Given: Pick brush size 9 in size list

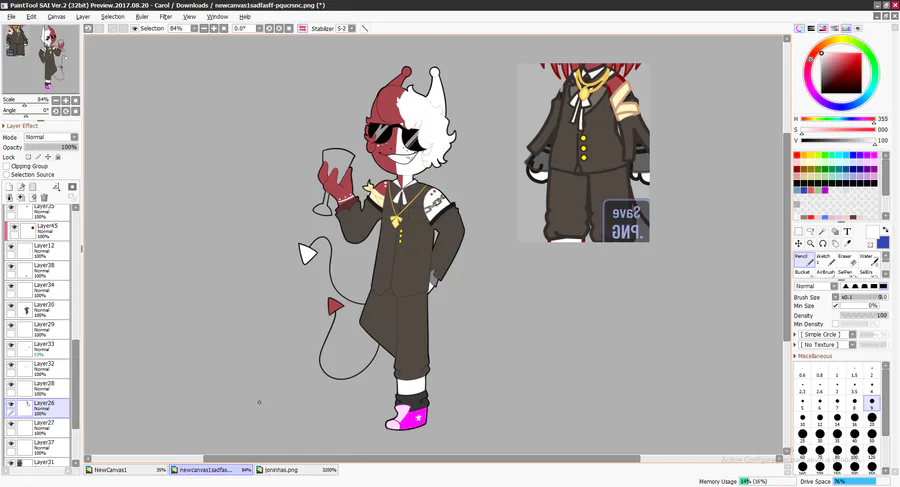Looking at the screenshot, I should click(871, 403).
